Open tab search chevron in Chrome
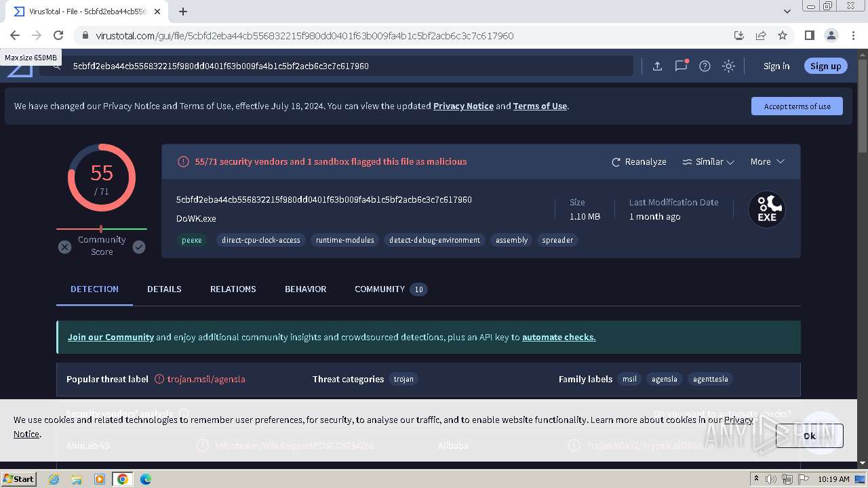This screenshot has height=488, width=868. (x=787, y=12)
